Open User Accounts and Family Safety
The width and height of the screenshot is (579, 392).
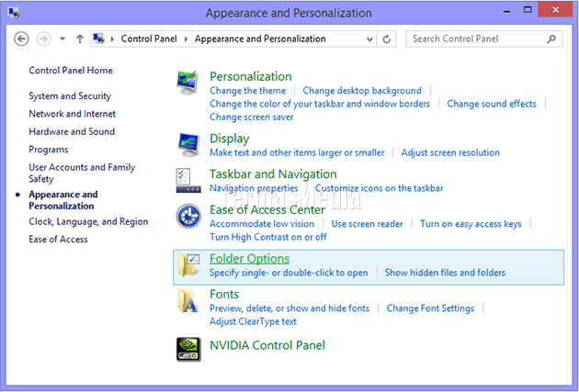[82, 173]
